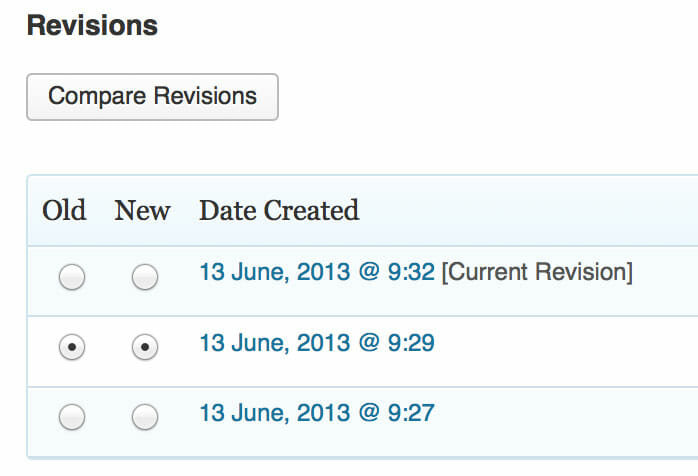
Task: Click the New column header
Action: coord(143,211)
